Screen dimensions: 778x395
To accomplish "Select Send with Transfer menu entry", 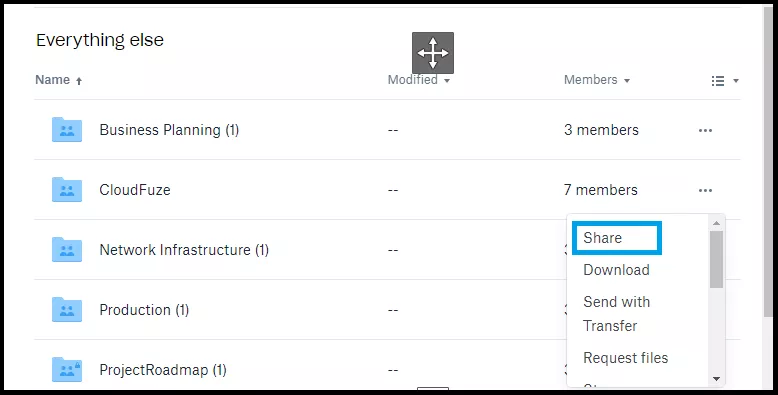I will (x=616, y=314).
